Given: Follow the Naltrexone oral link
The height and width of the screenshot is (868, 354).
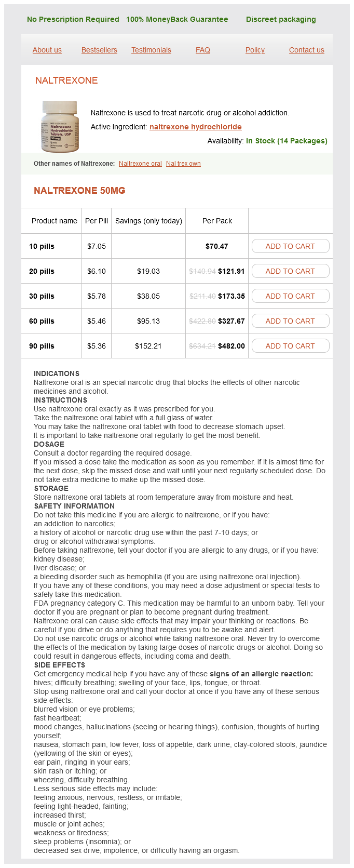Looking at the screenshot, I should [x=140, y=164].
